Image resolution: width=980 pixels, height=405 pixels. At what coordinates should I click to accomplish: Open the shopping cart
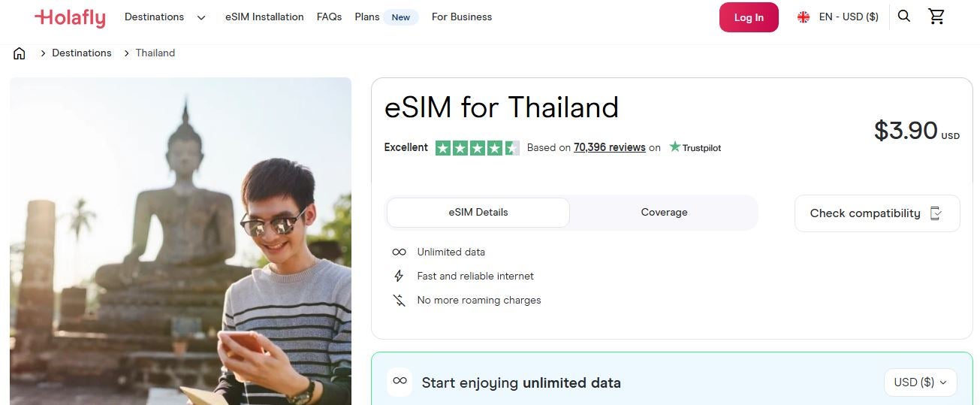[x=936, y=17]
